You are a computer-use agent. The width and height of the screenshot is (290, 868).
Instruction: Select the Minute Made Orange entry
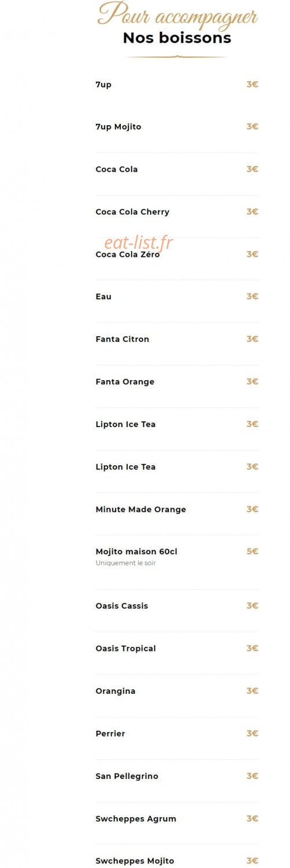[x=141, y=509]
